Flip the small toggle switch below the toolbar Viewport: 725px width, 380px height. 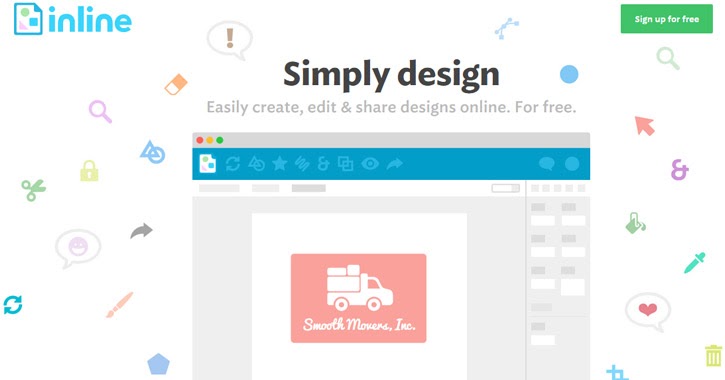pos(505,188)
